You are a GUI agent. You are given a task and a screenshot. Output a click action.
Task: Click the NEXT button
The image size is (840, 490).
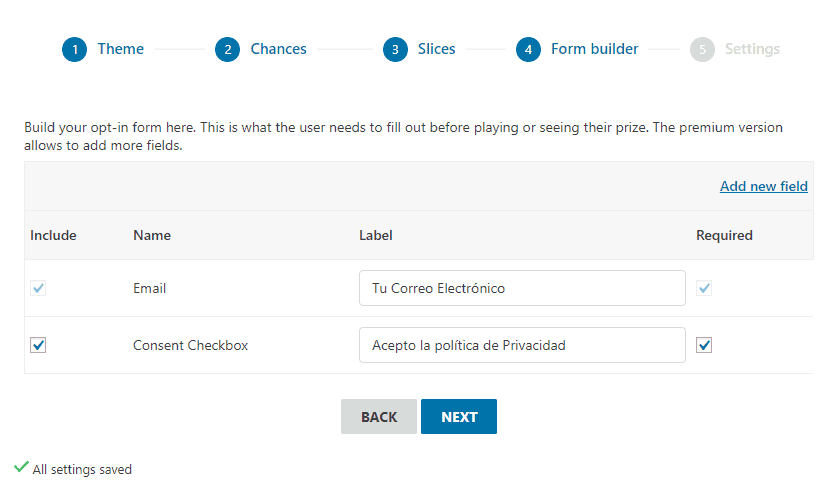pos(459,416)
